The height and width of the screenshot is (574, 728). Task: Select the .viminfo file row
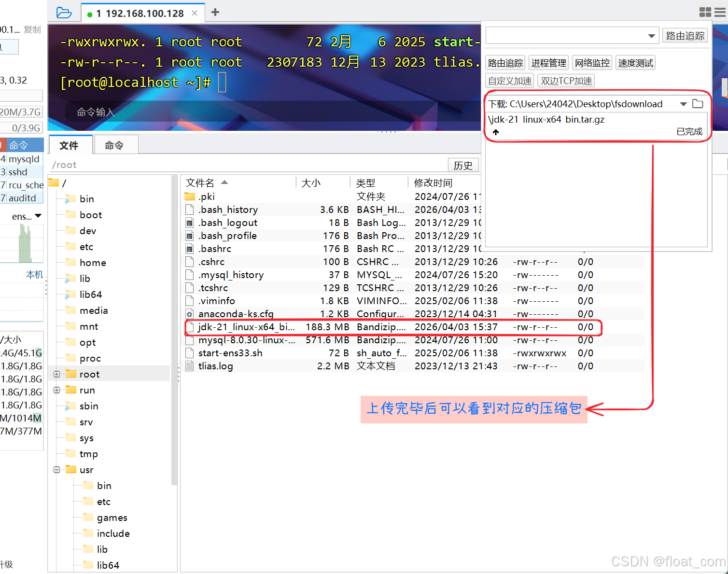[413, 301]
